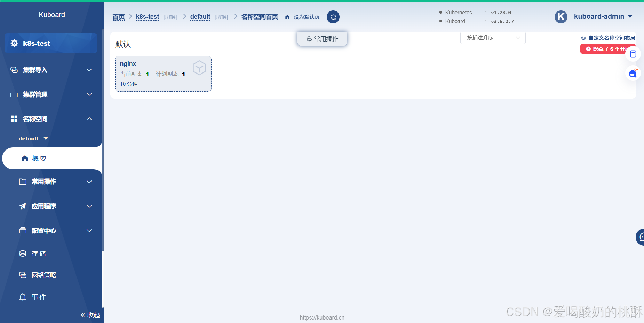
Task: Open the kuboard-admin user dropdown
Action: [x=603, y=16]
